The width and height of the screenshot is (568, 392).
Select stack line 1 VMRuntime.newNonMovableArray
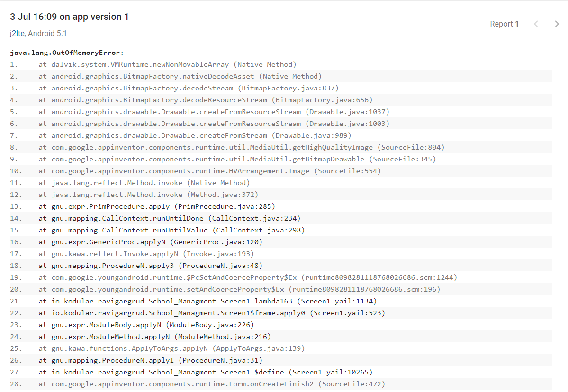[167, 64]
